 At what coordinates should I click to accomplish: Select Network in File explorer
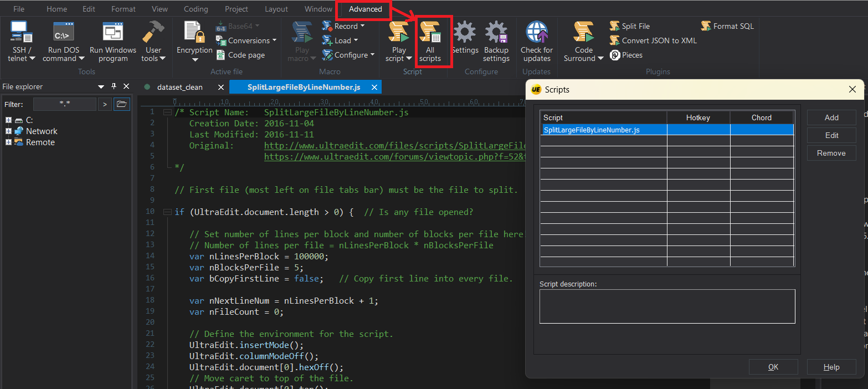pos(36,131)
